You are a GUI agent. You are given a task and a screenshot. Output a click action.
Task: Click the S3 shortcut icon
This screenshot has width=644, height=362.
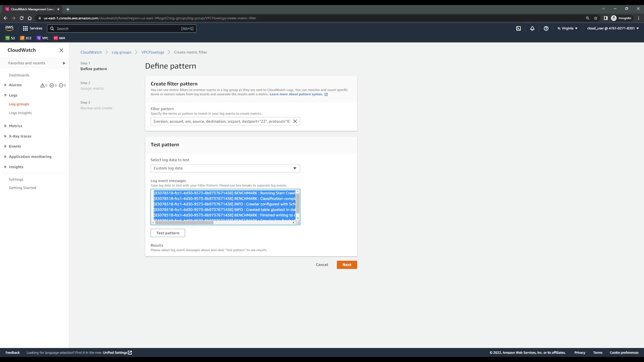[x=10, y=38]
